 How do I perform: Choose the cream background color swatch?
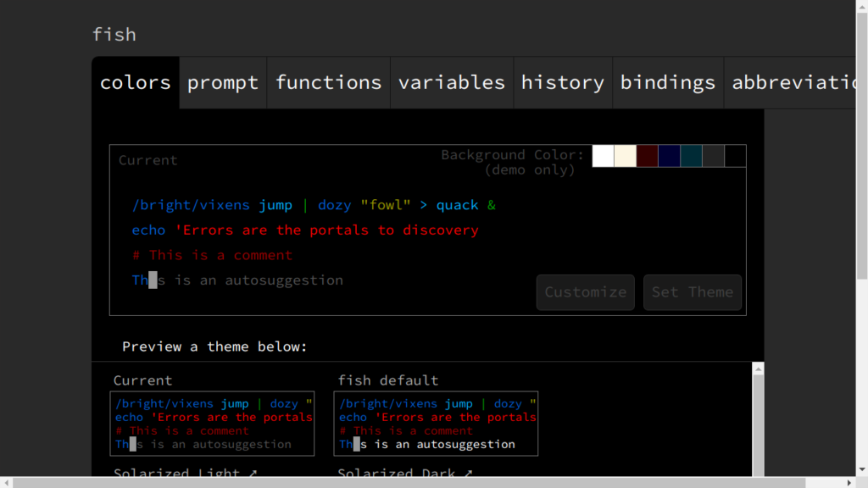pos(625,156)
